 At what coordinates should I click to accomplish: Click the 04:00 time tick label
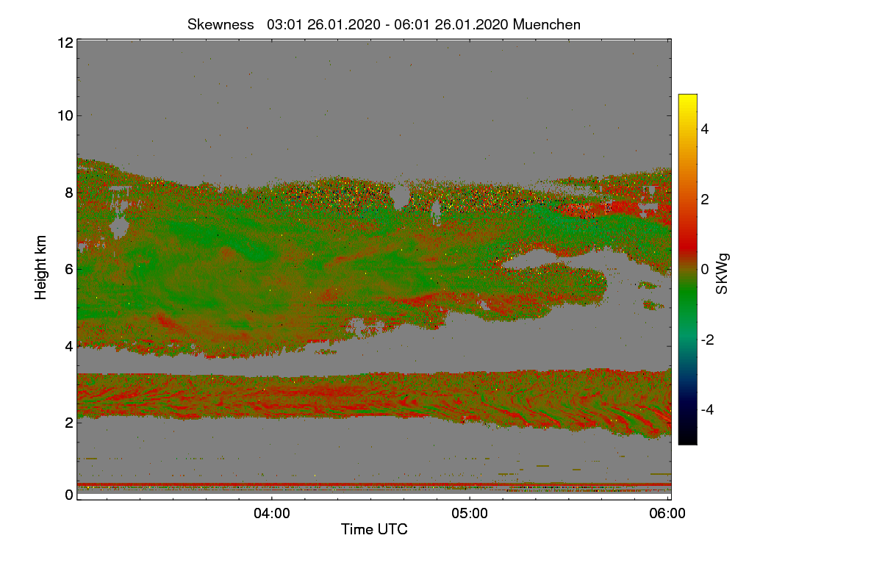tap(271, 514)
